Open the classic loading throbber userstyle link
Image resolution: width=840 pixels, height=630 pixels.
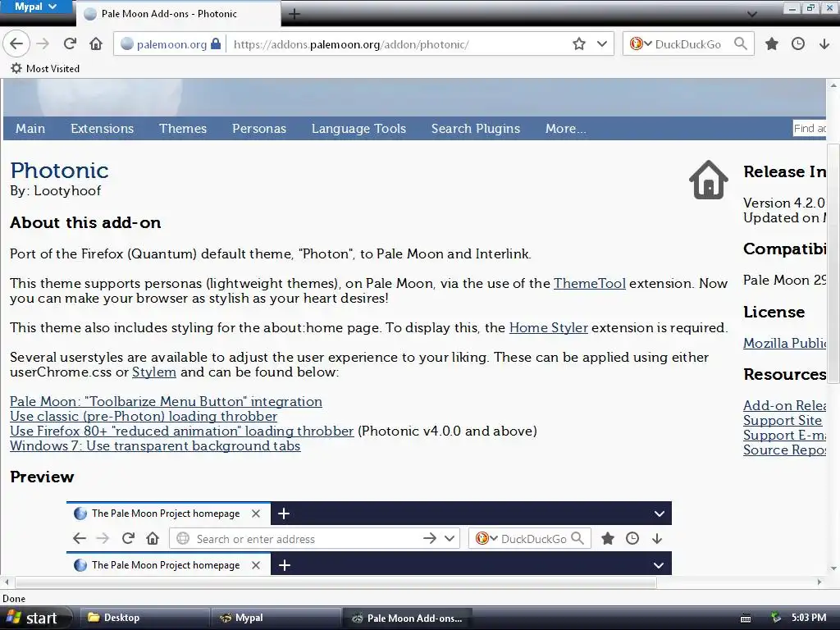pos(144,416)
